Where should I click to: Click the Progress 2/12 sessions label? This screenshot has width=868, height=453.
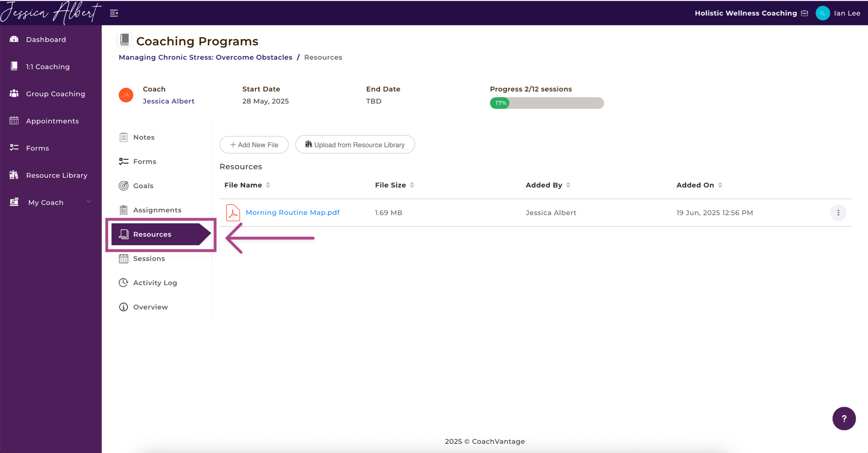pyautogui.click(x=531, y=89)
